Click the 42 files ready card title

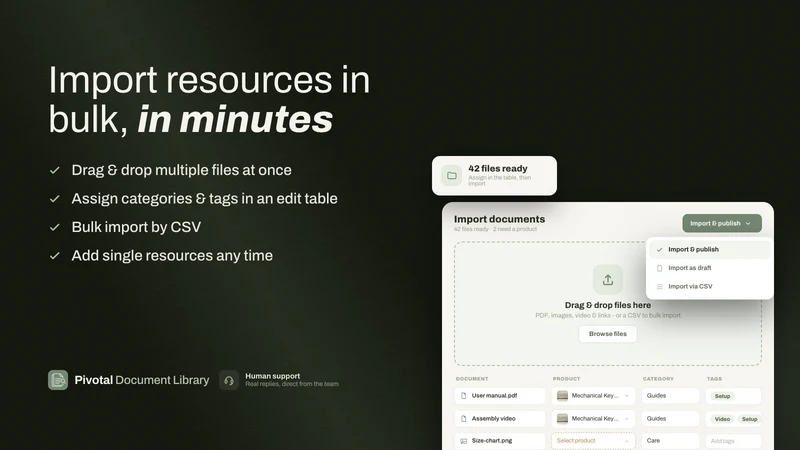click(497, 168)
